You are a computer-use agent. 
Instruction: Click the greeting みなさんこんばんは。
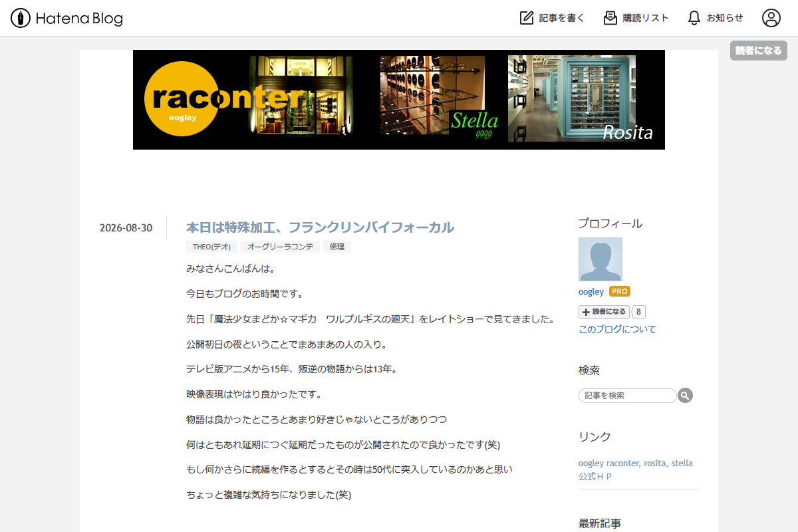(x=231, y=269)
